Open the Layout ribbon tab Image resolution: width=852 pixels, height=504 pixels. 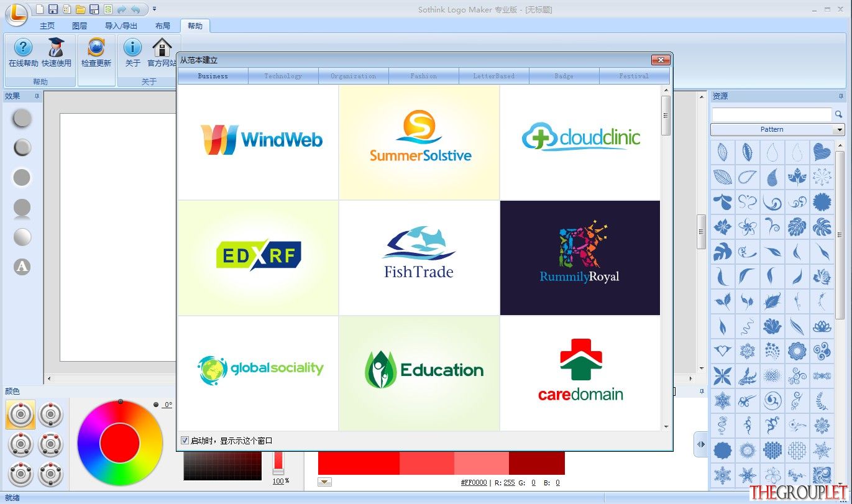pos(163,26)
